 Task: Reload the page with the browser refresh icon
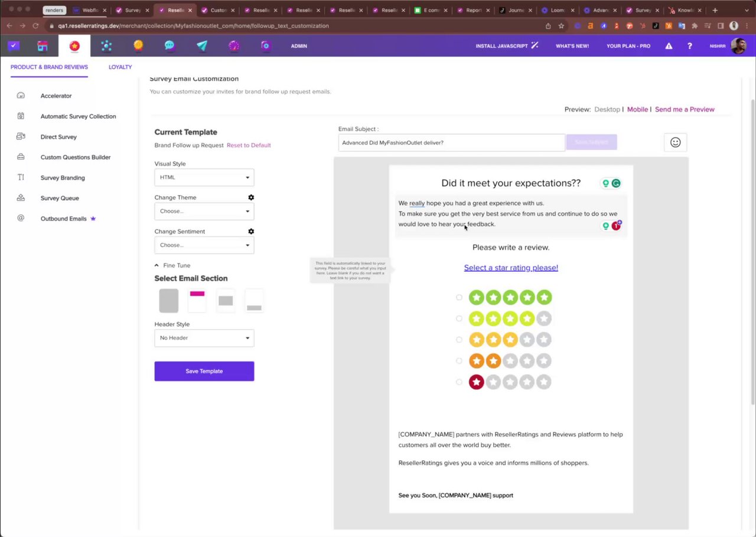click(35, 26)
